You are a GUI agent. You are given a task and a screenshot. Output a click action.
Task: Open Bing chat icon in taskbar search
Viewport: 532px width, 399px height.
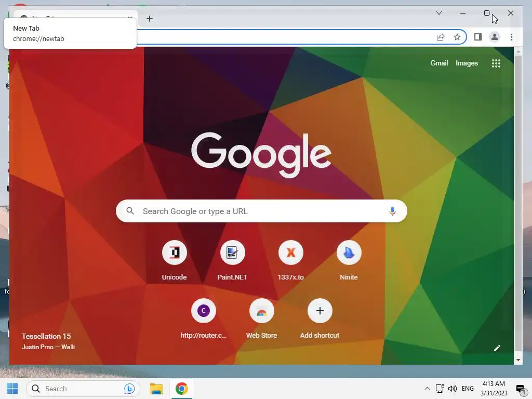[x=129, y=389]
